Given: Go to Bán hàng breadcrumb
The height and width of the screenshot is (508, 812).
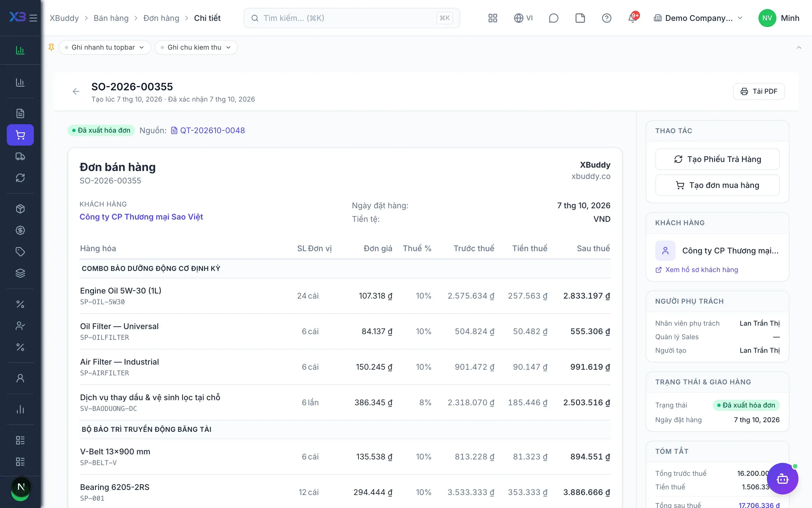Looking at the screenshot, I should point(111,18).
